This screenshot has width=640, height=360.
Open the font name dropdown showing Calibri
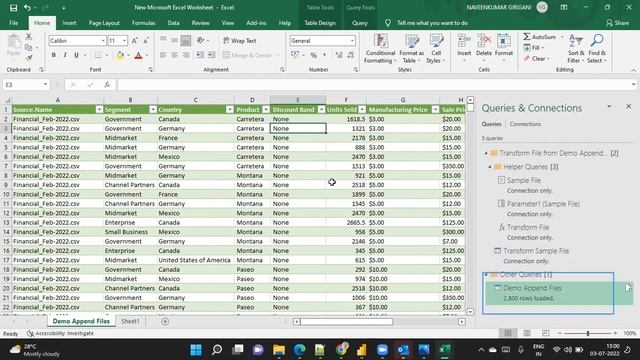coord(103,40)
